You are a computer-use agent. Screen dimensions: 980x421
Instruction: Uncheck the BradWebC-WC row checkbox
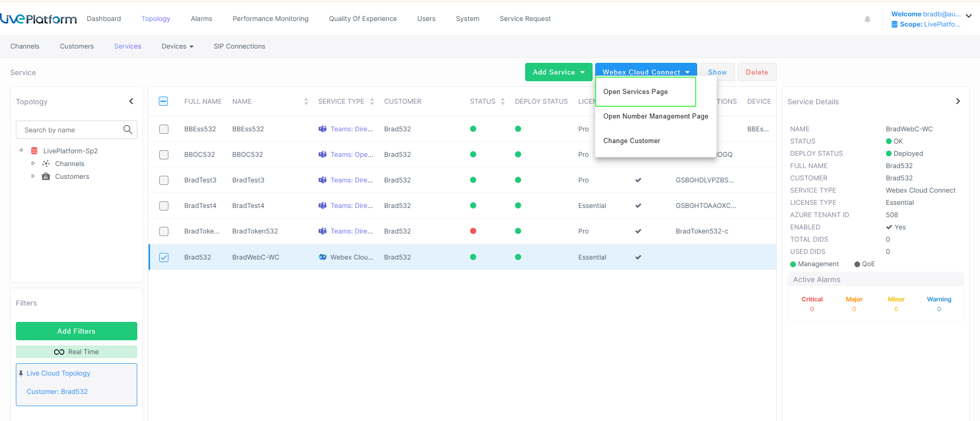(x=164, y=258)
